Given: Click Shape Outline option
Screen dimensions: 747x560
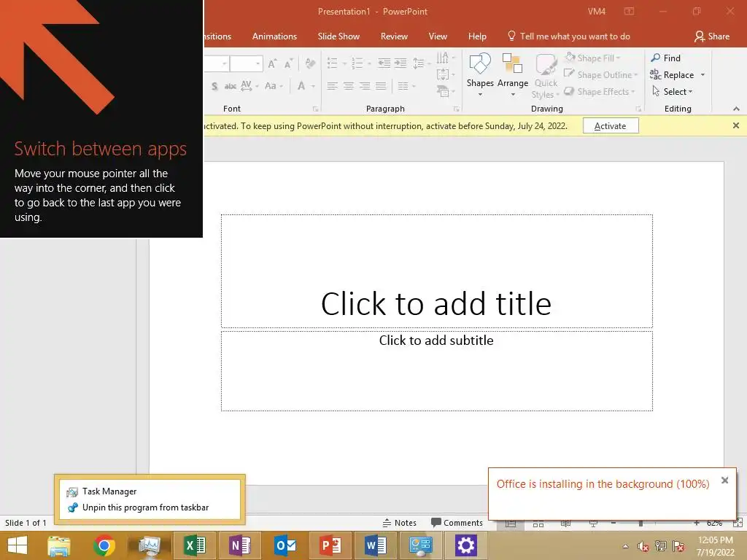Looking at the screenshot, I should (x=601, y=75).
